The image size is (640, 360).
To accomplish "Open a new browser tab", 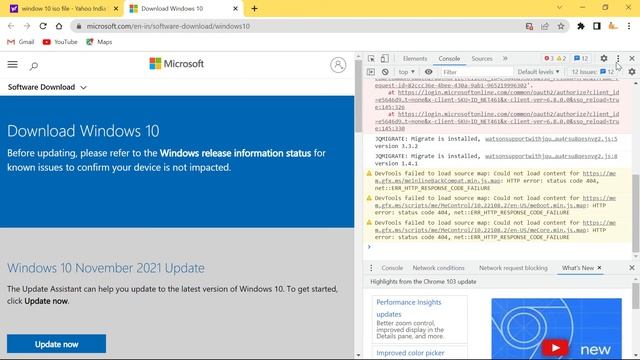I will (x=254, y=8).
